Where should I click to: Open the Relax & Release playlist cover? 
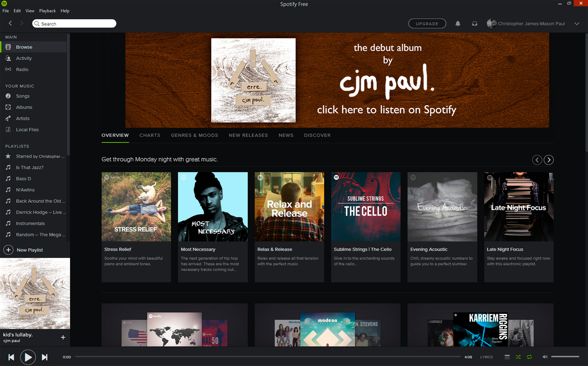(289, 206)
